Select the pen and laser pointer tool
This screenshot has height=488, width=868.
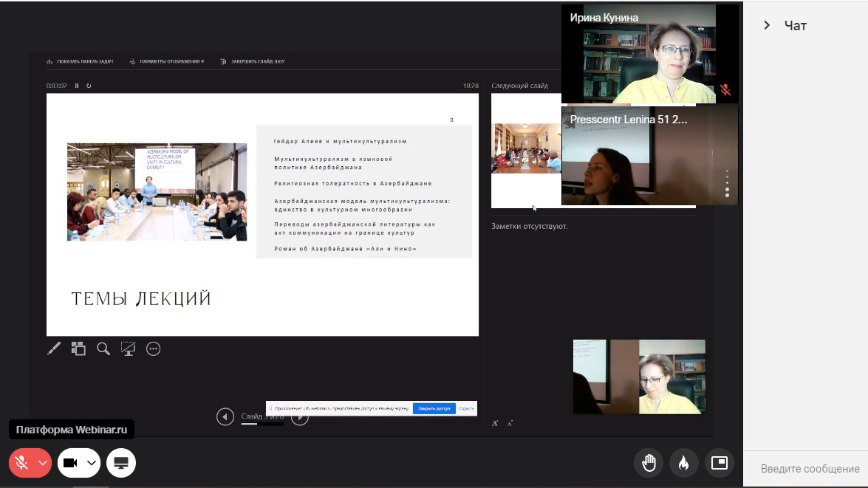(x=54, y=348)
